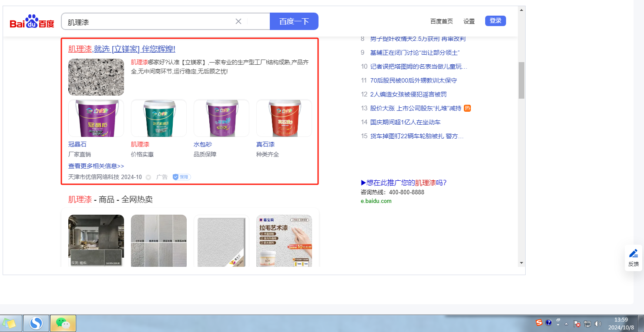Open WeChat from the taskbar
Screen dimensions: 644x332
point(63,323)
